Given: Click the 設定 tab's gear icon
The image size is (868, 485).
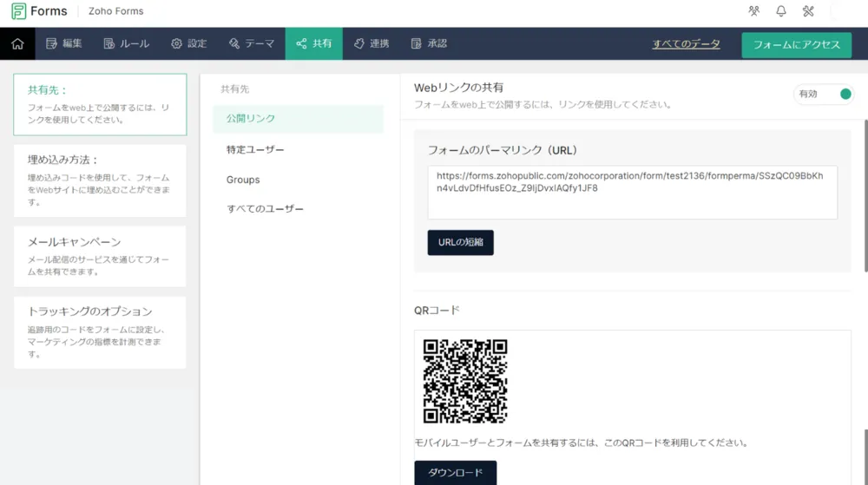Looking at the screenshot, I should point(176,43).
